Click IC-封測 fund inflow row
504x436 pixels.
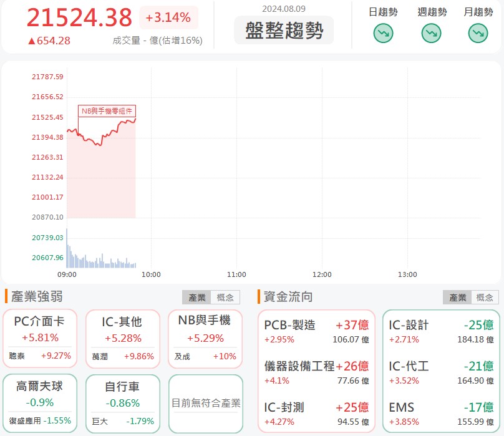pyautogui.click(x=316, y=414)
